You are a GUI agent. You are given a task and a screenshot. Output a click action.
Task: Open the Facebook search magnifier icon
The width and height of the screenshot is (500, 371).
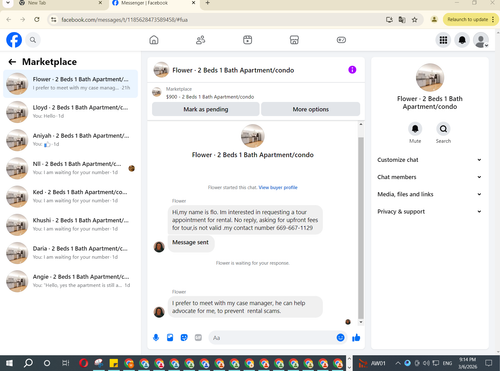33,40
